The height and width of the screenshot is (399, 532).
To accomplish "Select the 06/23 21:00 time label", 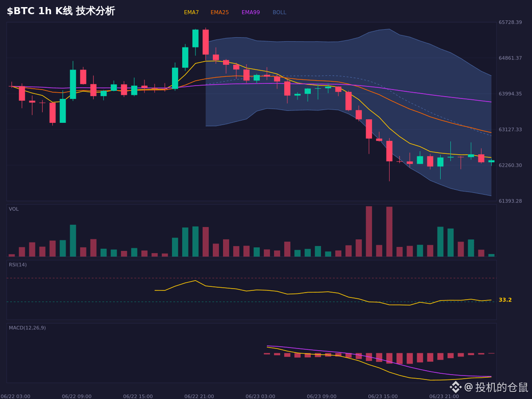I will [444, 396].
